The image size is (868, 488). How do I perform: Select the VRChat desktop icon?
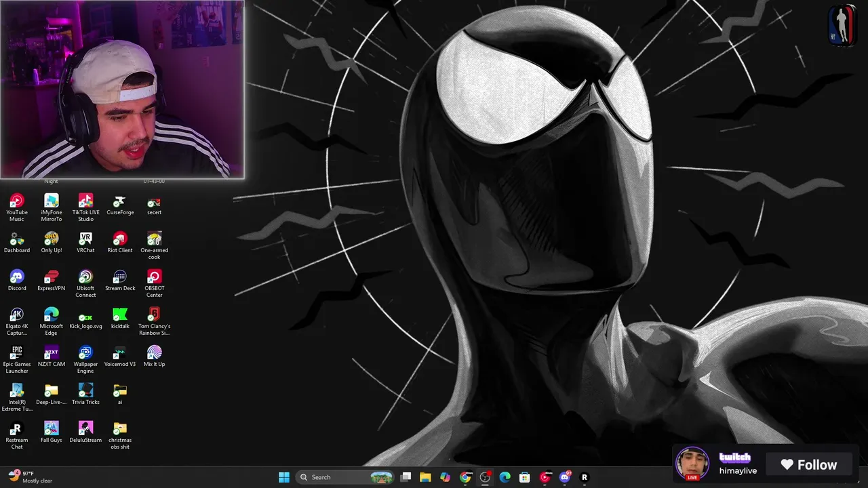click(x=85, y=243)
